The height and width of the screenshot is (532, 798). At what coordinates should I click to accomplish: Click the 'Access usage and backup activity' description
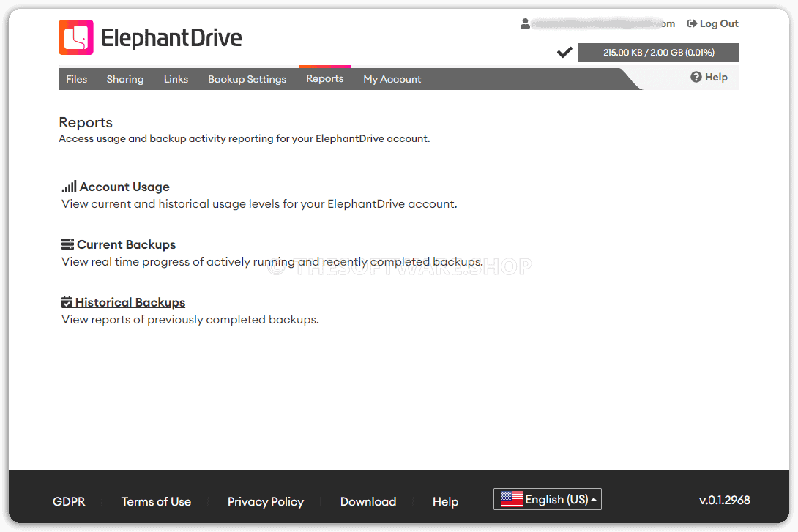click(245, 139)
